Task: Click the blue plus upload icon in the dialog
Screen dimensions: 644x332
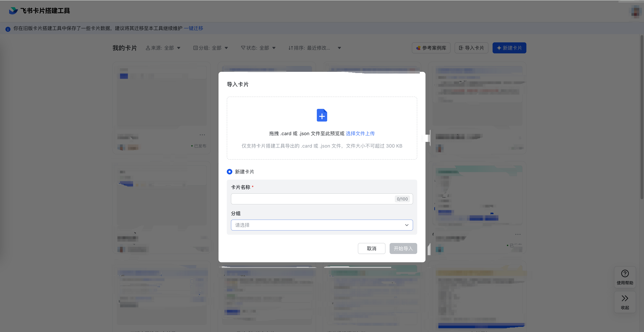Action: [x=322, y=115]
